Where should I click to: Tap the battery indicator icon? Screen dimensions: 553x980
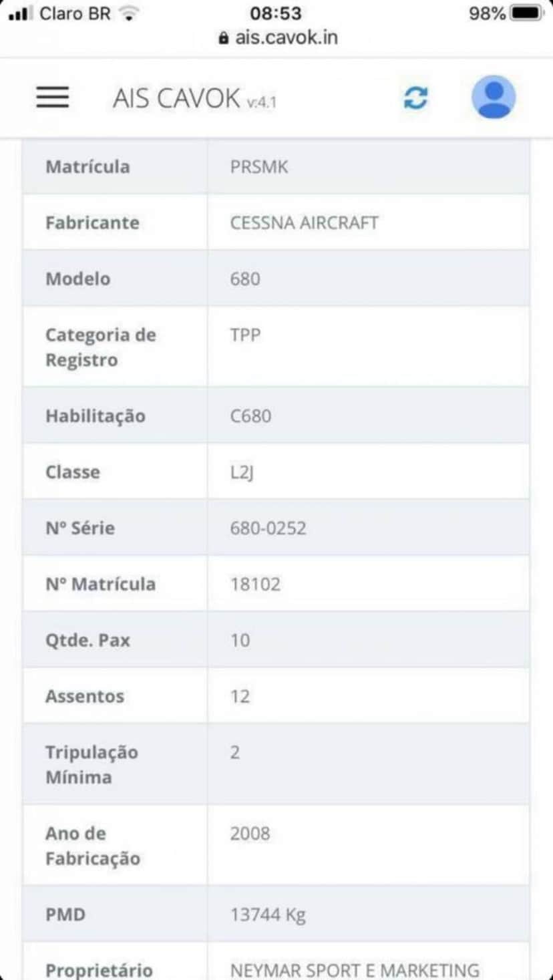tap(528, 13)
